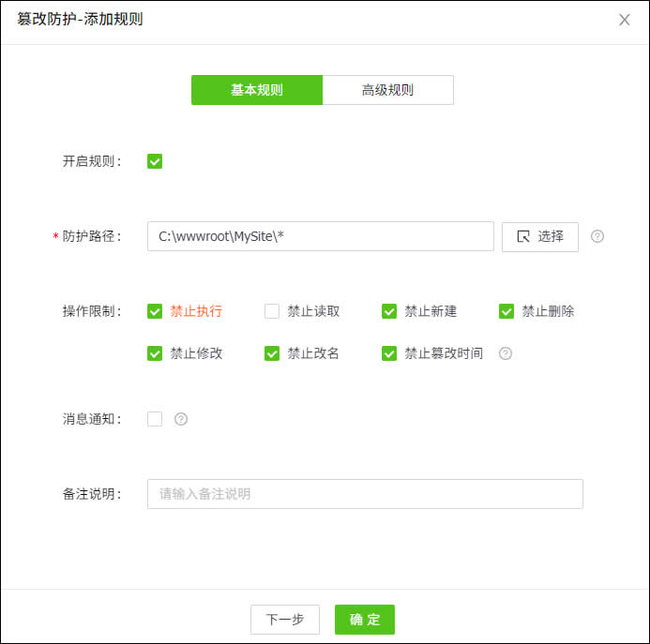Disable the 禁止篡改时间 checkbox
Image resolution: width=650 pixels, height=644 pixels.
389,353
